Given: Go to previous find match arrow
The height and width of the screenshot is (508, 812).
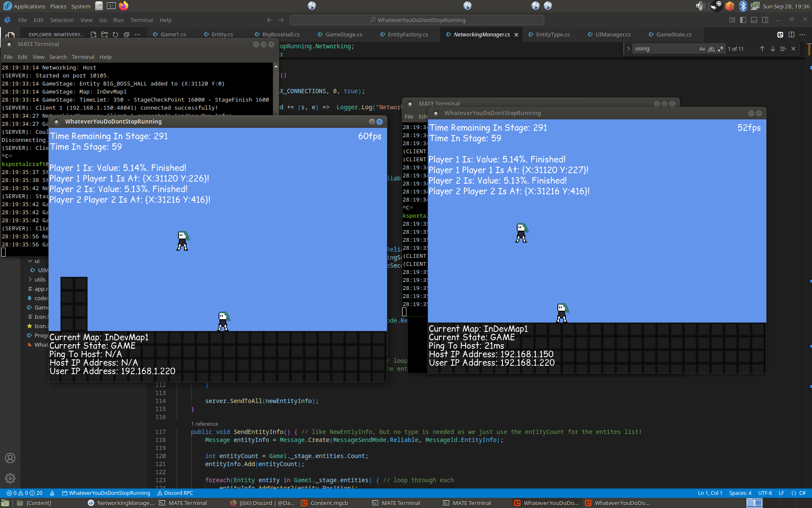Looking at the screenshot, I should click(x=762, y=49).
